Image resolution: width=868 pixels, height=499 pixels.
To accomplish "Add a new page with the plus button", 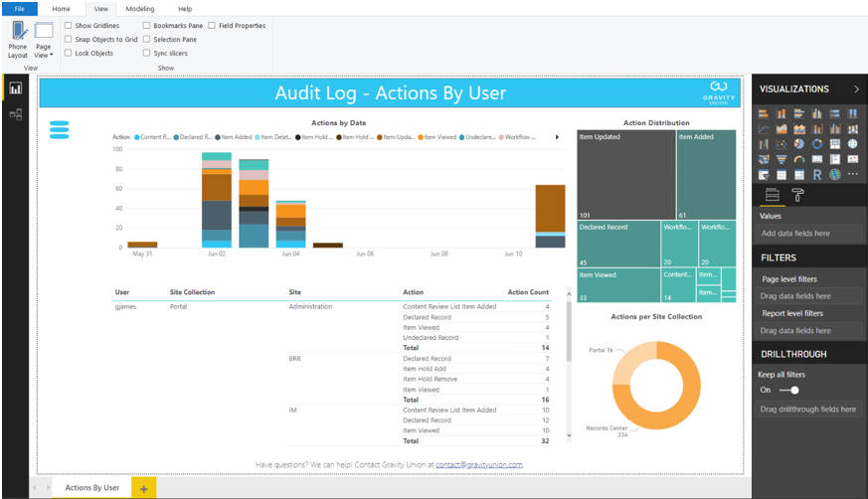I will coord(144,488).
